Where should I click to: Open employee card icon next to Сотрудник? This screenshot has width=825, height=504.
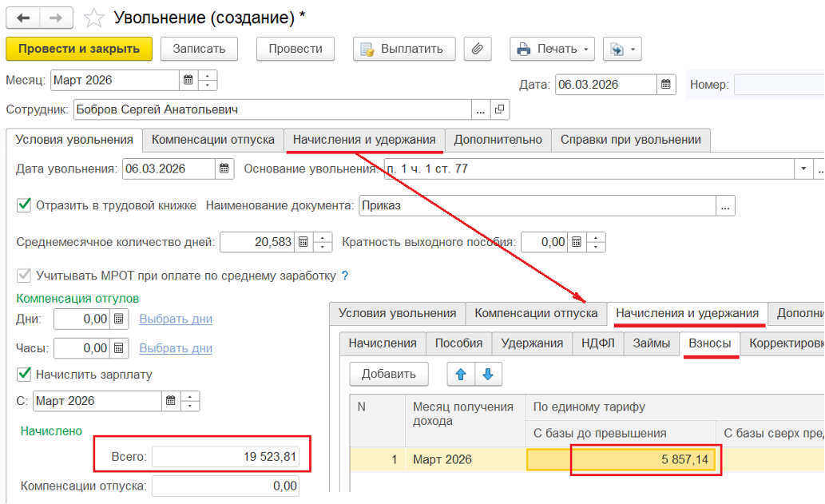(x=500, y=109)
